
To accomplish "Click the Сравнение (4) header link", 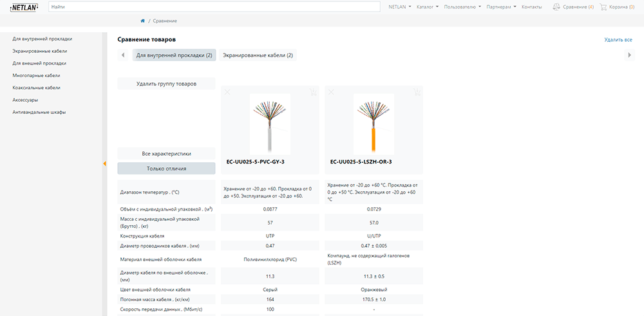I will pos(578,7).
